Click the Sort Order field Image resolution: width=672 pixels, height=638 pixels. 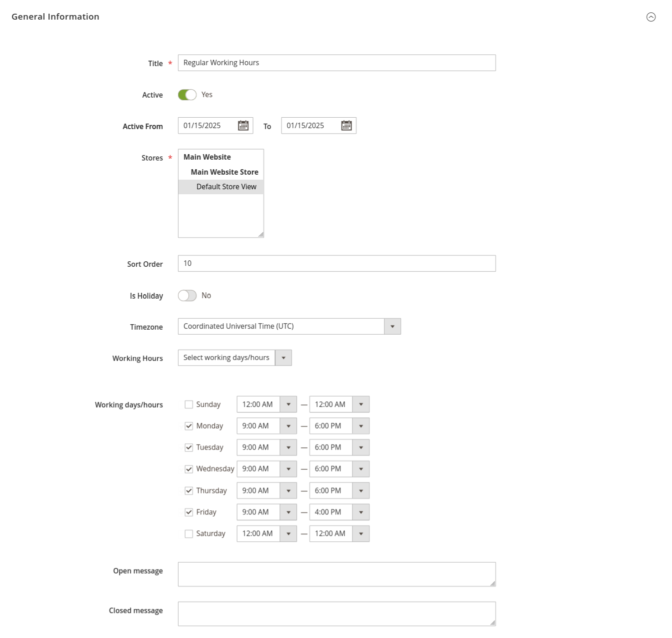point(336,264)
